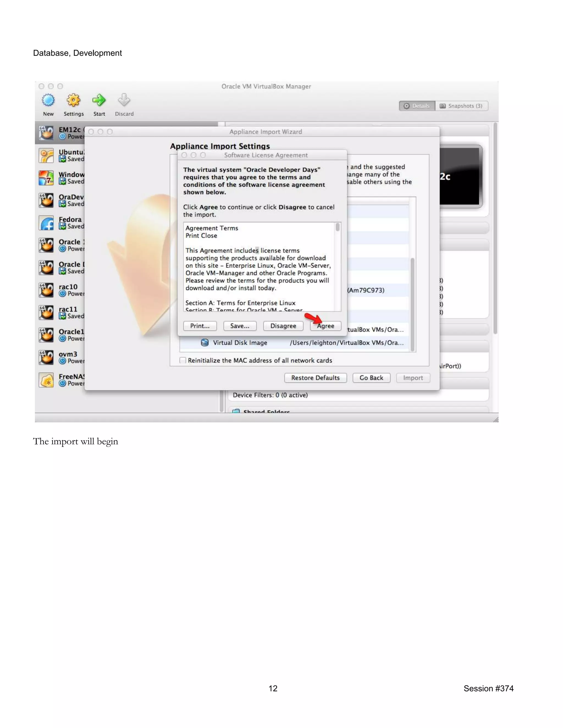Select the ovm3 VM icon
563x728 pixels.
tap(46, 357)
